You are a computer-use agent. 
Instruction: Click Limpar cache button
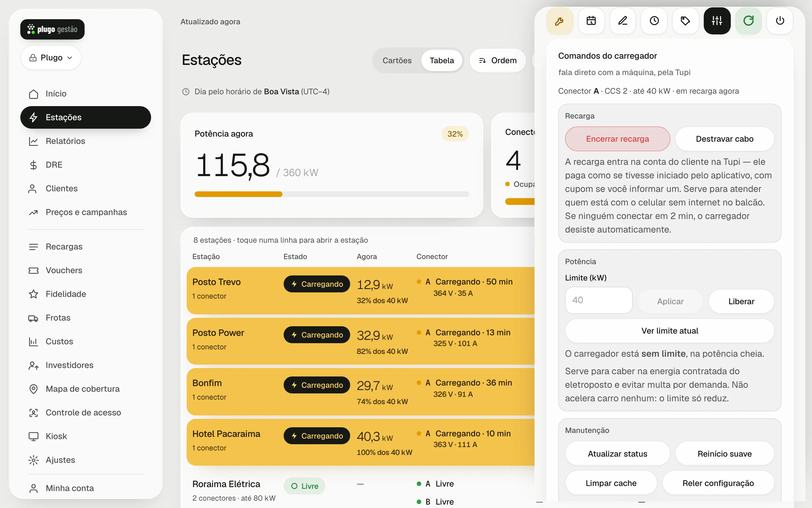[x=611, y=483]
